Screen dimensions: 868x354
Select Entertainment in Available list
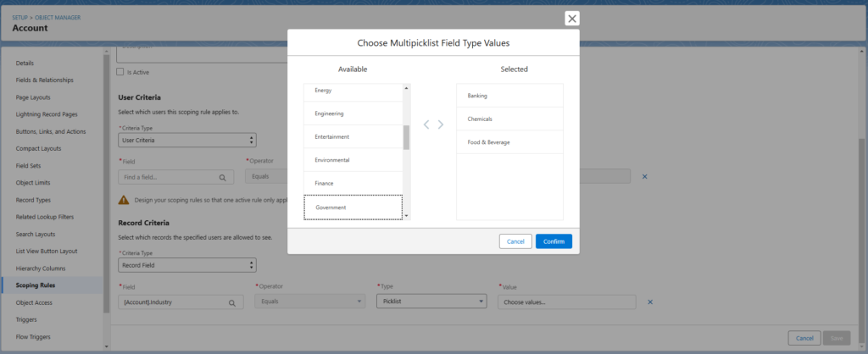[x=353, y=136]
